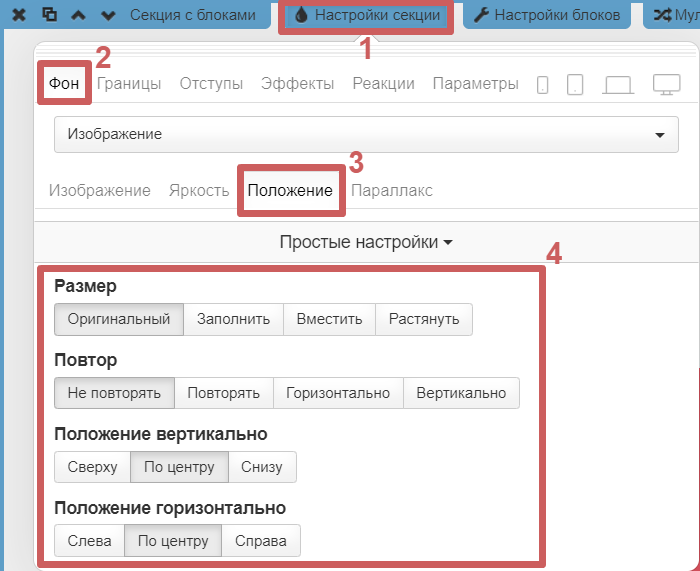
Task: Select the laptop device icon
Action: [x=617, y=85]
